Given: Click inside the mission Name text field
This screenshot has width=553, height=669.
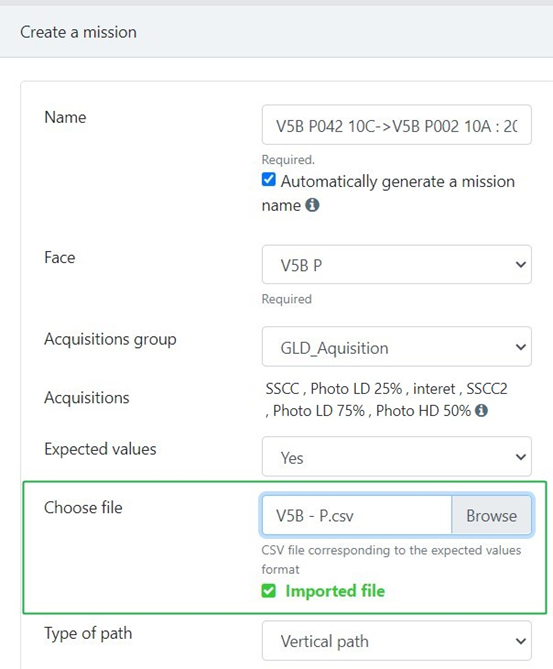Looking at the screenshot, I should pos(396,125).
